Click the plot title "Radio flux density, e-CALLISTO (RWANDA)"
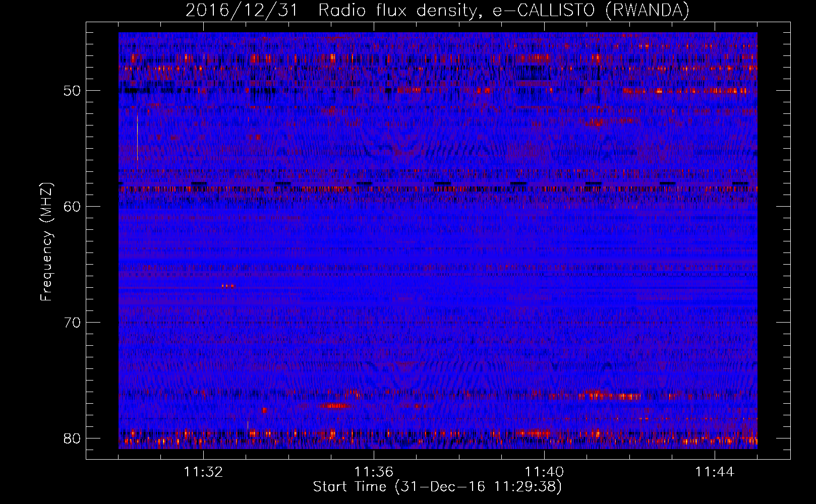Viewport: 816px width, 504px height. tap(503, 11)
